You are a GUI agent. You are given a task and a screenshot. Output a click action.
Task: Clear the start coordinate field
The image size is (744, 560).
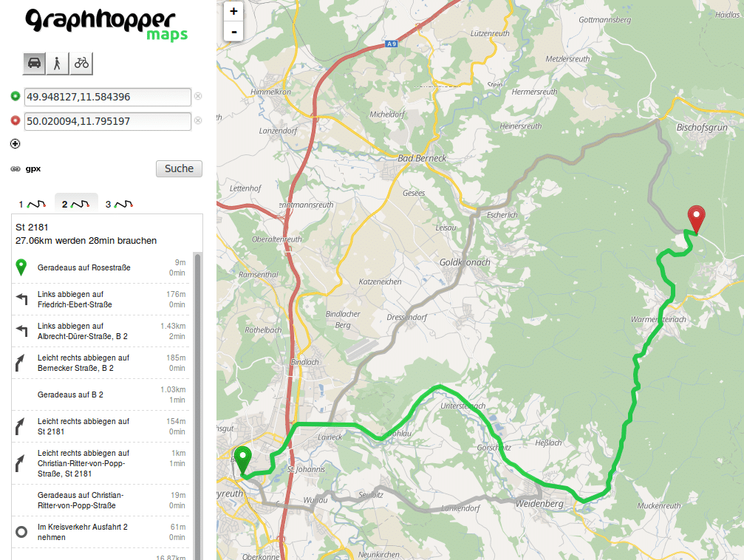tap(198, 97)
